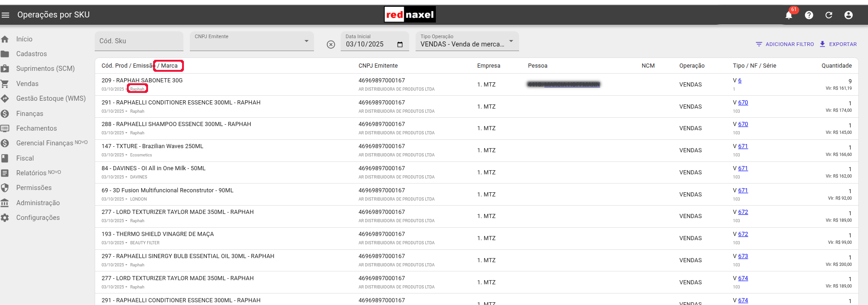Select row 84 - DAVINES OI All in One Milk
Viewport: 868px width, 305px height.
477,173
